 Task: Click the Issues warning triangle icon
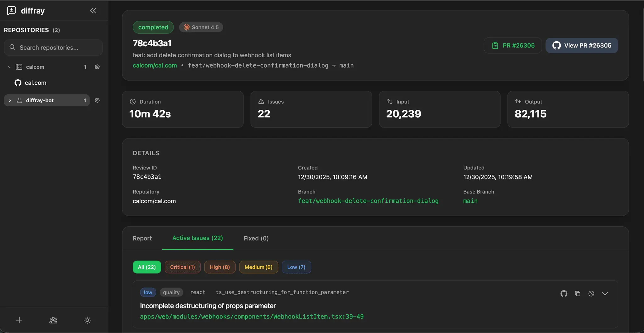click(x=261, y=101)
